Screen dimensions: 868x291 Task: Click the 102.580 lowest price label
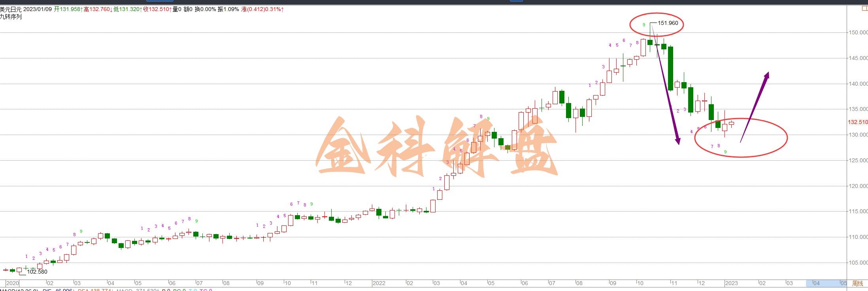(37, 272)
